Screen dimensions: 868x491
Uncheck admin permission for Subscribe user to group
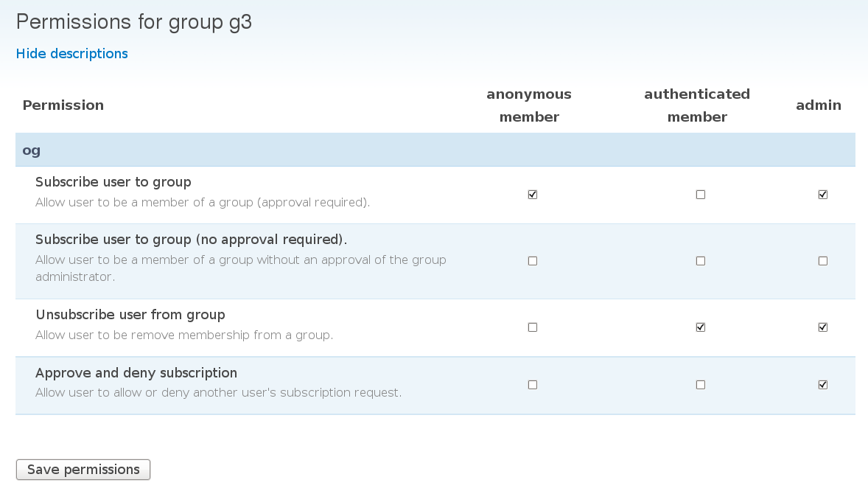pyautogui.click(x=823, y=195)
